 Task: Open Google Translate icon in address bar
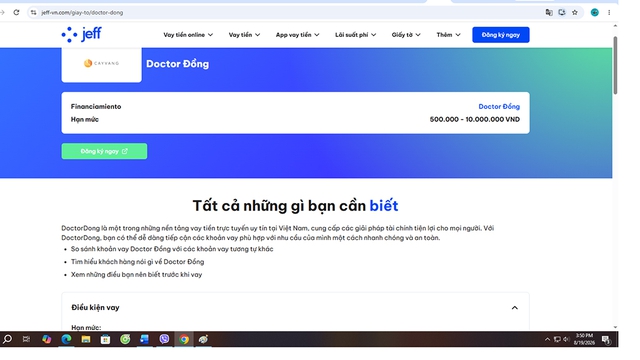pyautogui.click(x=549, y=12)
